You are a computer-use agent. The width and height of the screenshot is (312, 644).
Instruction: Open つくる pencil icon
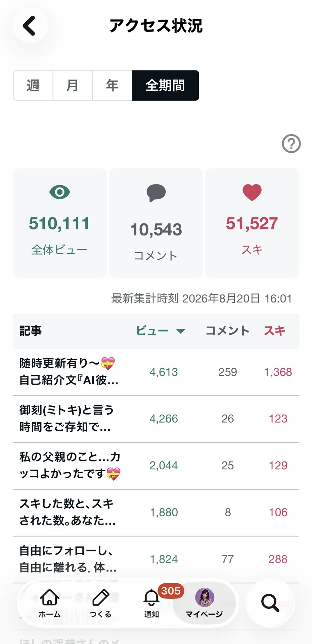[100, 603]
